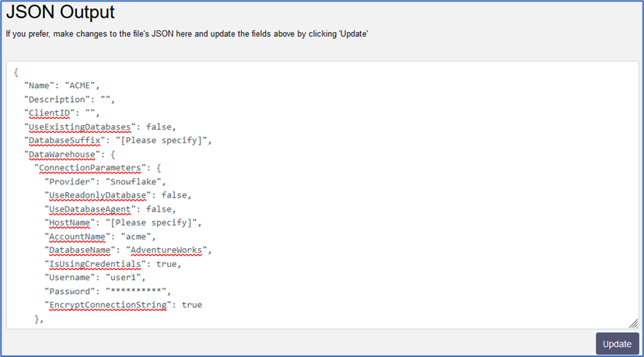
Task: Click the masked Password value
Action: (137, 292)
